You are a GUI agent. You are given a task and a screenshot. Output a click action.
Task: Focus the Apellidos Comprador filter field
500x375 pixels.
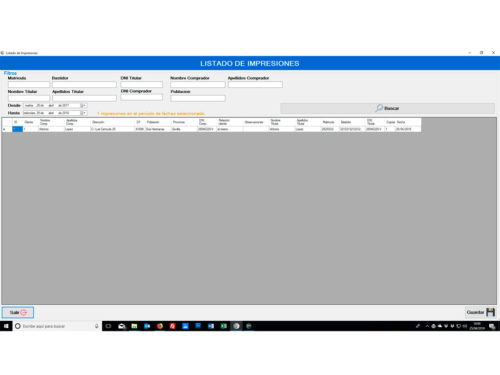tap(255, 85)
